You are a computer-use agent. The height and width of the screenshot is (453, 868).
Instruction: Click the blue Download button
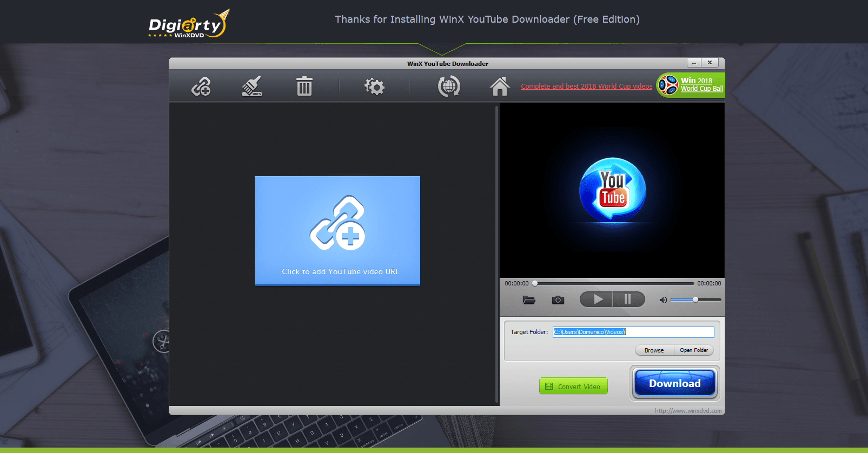tap(674, 383)
